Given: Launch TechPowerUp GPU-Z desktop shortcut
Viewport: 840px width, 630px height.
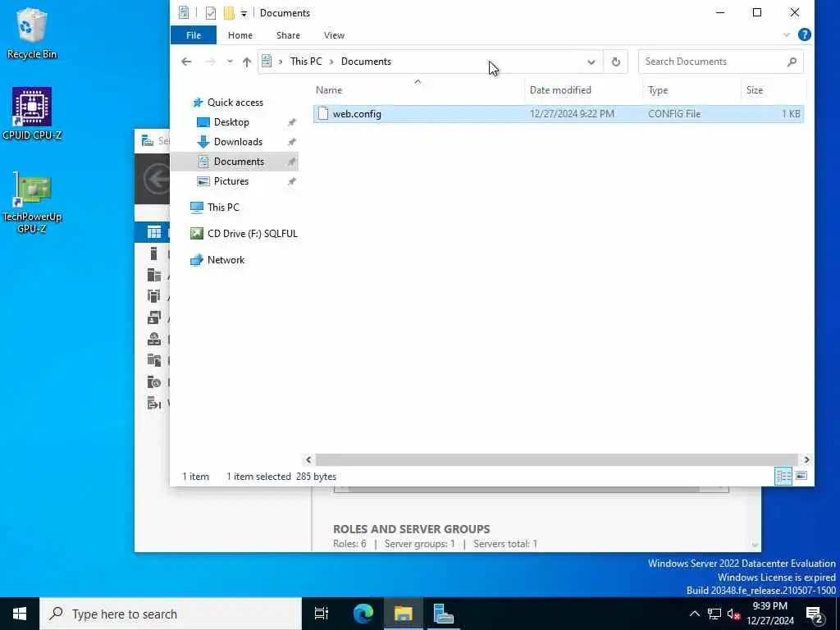Looking at the screenshot, I should pos(32,202).
